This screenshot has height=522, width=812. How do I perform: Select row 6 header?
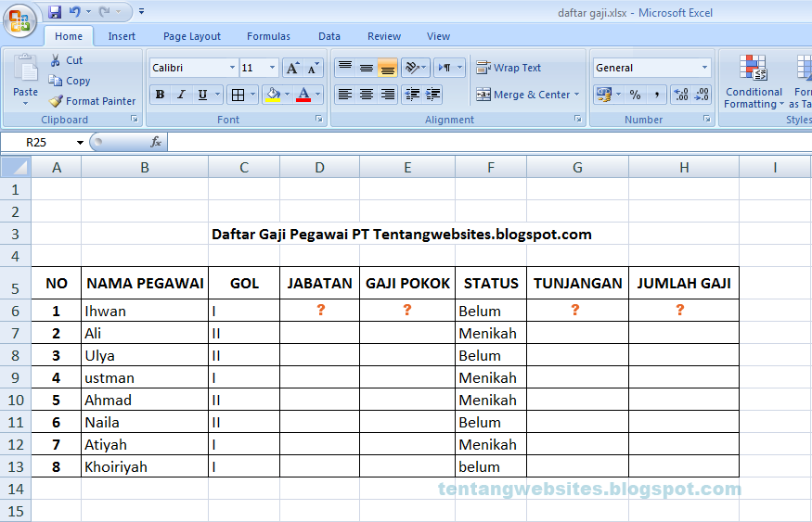(x=16, y=311)
